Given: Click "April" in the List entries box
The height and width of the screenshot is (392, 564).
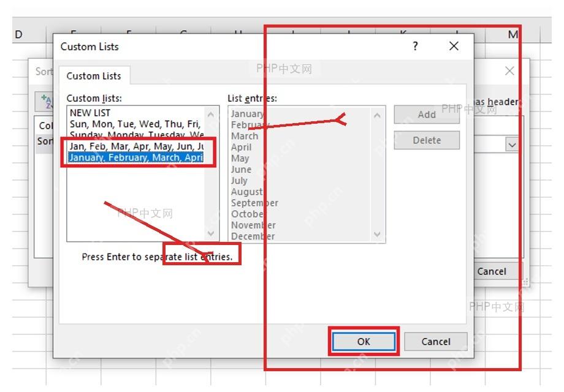Looking at the screenshot, I should (x=242, y=148).
